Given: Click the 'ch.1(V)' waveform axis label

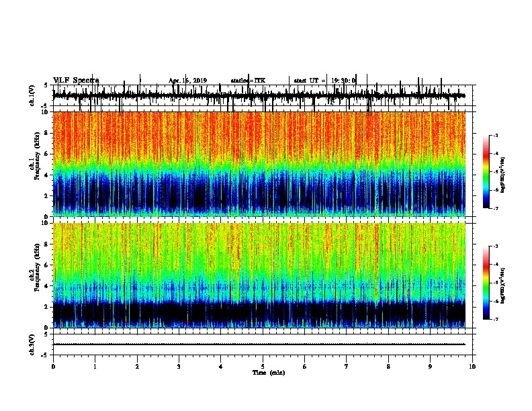Looking at the screenshot, I should point(32,95).
